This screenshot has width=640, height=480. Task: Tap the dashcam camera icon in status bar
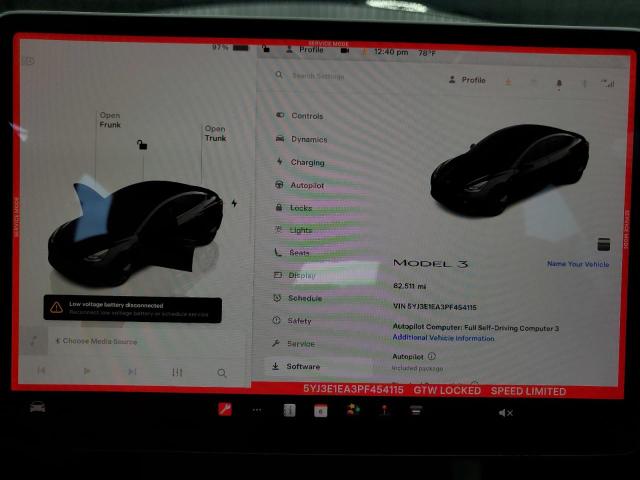[344, 51]
